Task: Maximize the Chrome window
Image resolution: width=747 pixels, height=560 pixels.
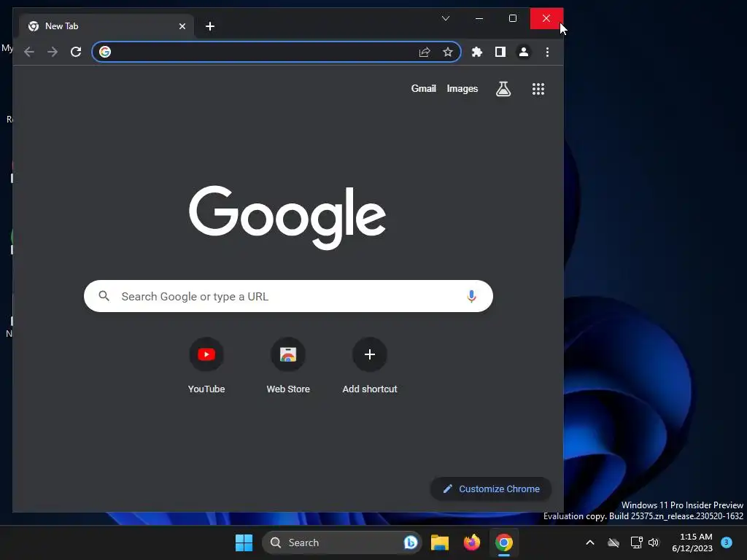Action: (513, 18)
